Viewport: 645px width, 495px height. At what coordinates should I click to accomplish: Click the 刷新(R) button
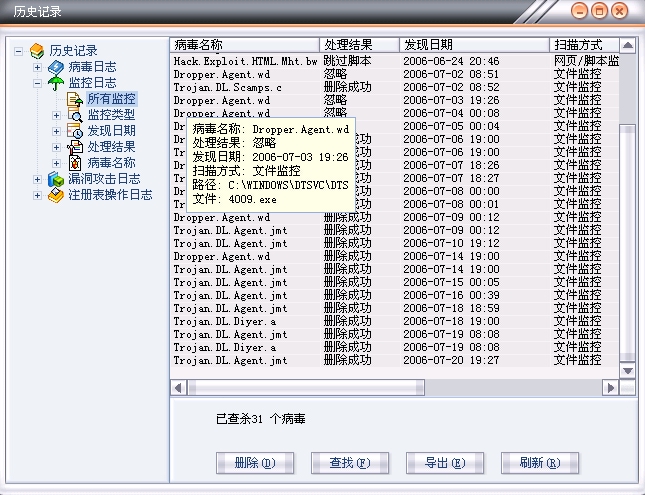pyautogui.click(x=540, y=463)
